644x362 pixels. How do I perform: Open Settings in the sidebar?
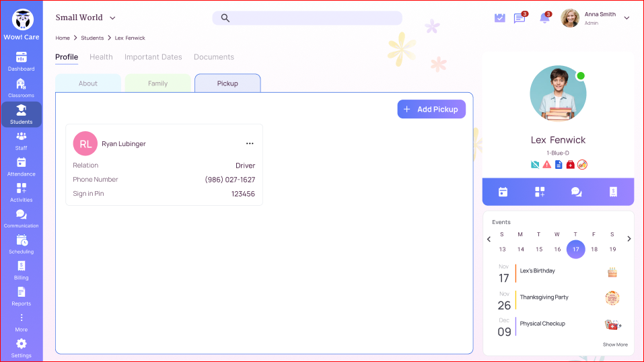pyautogui.click(x=21, y=348)
